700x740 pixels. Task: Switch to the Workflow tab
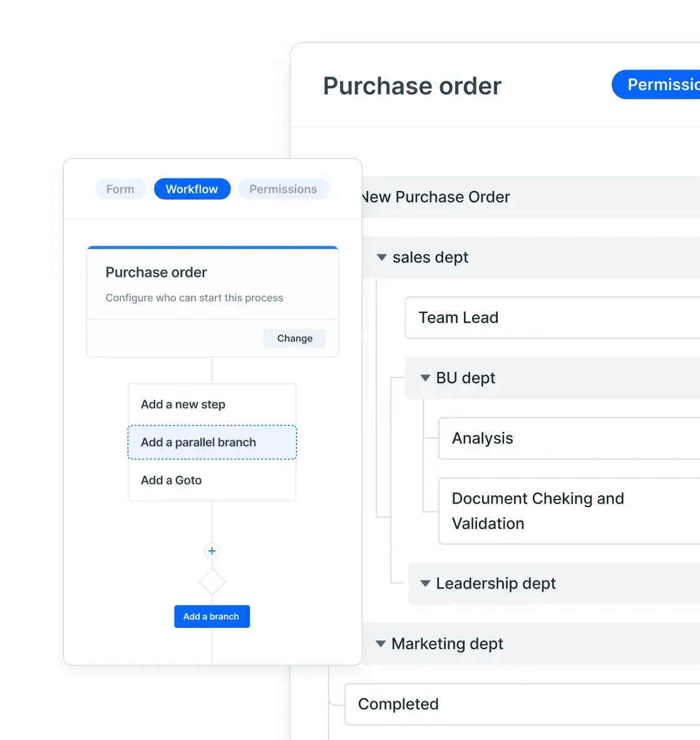pyautogui.click(x=192, y=188)
